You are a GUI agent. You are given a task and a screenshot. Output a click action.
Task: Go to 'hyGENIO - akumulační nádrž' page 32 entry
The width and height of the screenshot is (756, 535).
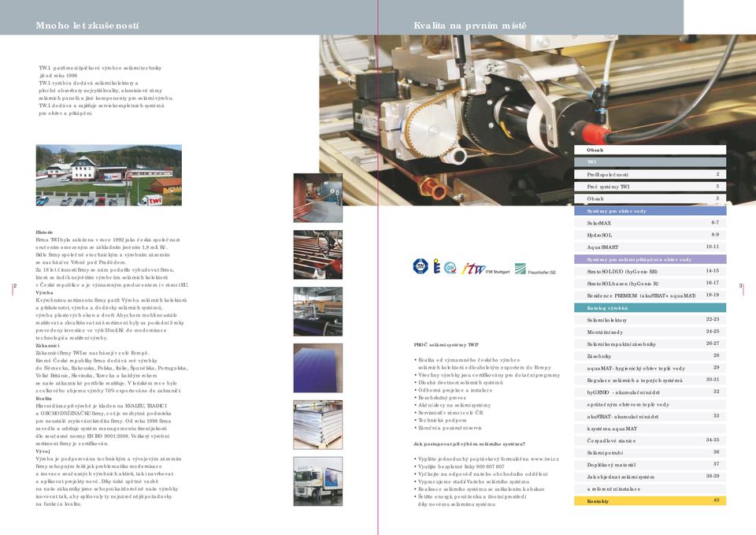point(650,392)
